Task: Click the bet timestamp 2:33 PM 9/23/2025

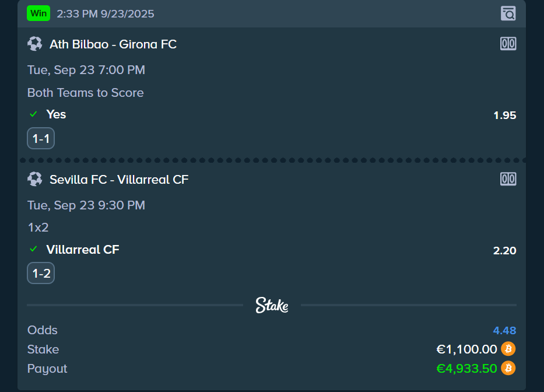Action: (106, 13)
